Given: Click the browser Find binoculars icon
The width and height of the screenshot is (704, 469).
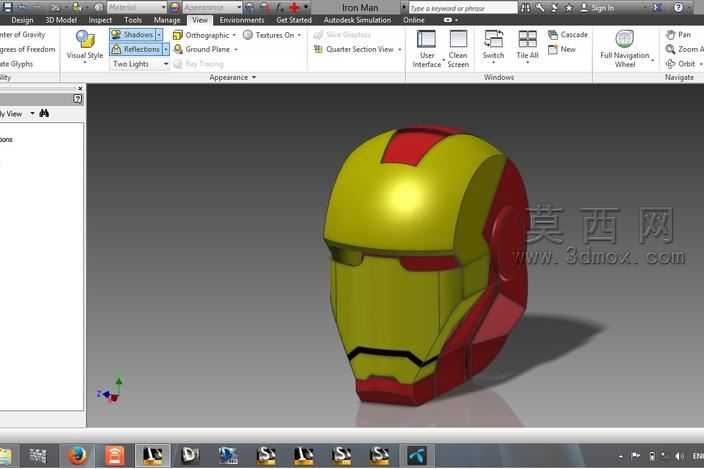Looking at the screenshot, I should pos(44,114).
